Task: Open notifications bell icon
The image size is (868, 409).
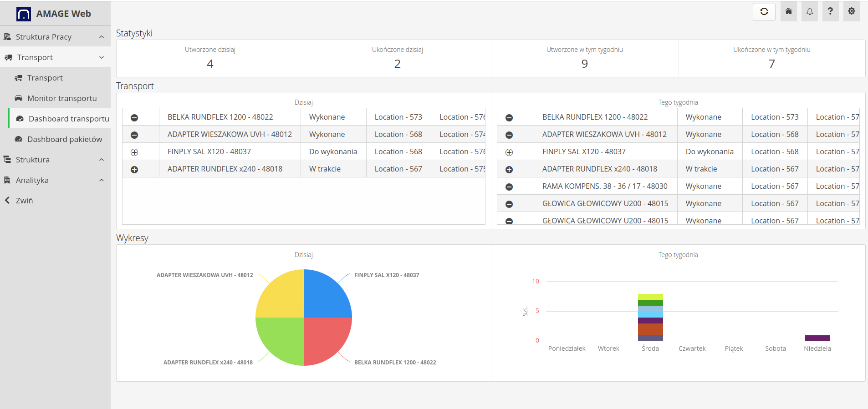Action: (809, 12)
